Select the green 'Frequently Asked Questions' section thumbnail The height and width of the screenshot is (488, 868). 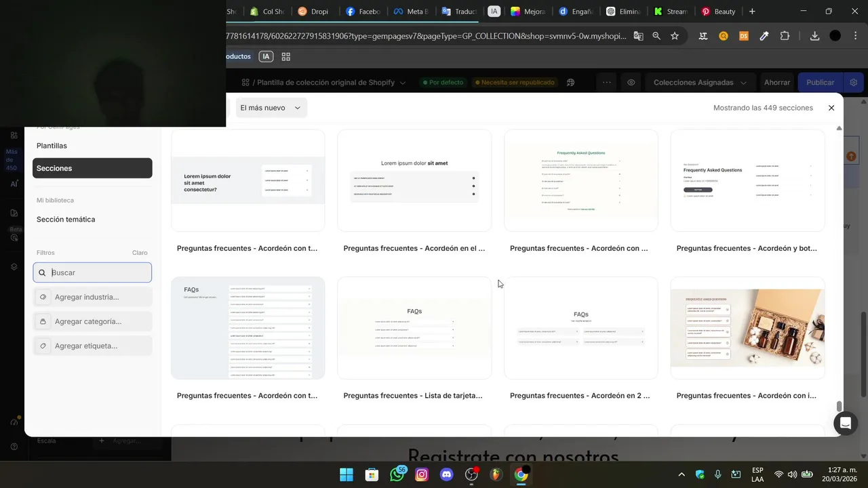(x=581, y=180)
